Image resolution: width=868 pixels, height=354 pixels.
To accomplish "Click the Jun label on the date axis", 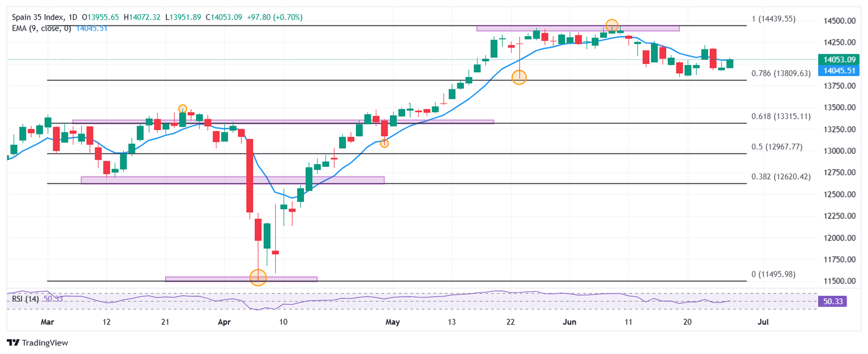I will (569, 322).
